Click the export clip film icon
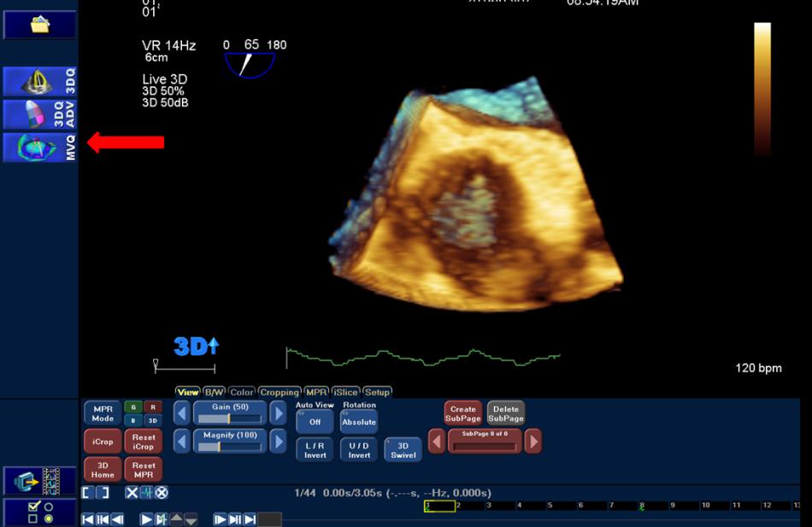This screenshot has height=527, width=812. (x=39, y=481)
